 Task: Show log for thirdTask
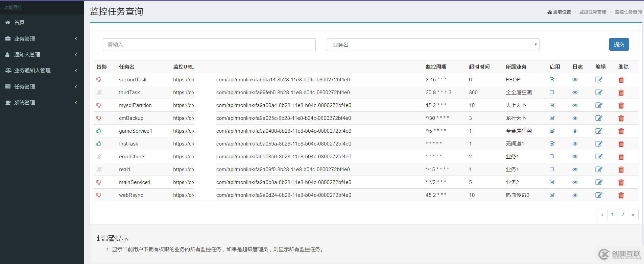pyautogui.click(x=575, y=93)
